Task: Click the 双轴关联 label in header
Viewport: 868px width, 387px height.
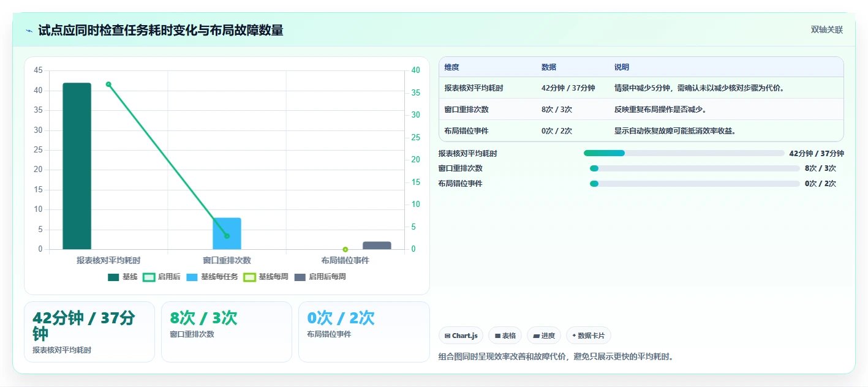Action: coord(827,30)
